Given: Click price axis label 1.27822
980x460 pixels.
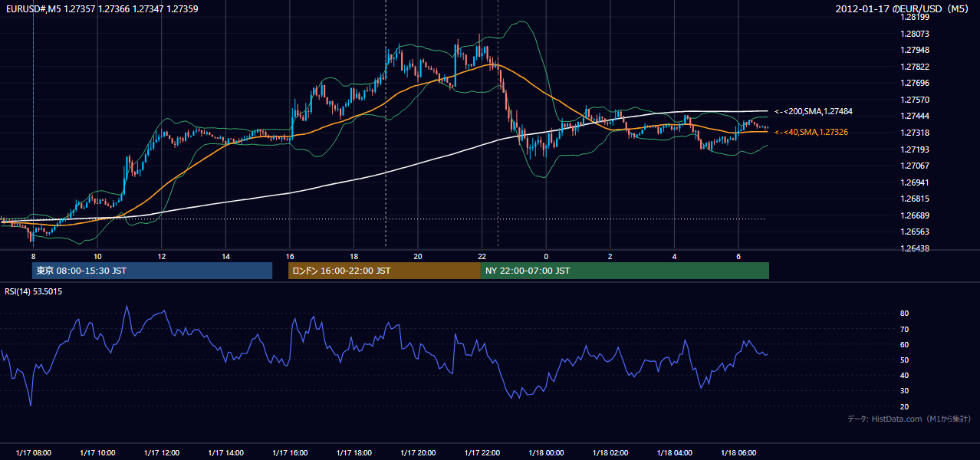Looking at the screenshot, I should click(x=916, y=67).
